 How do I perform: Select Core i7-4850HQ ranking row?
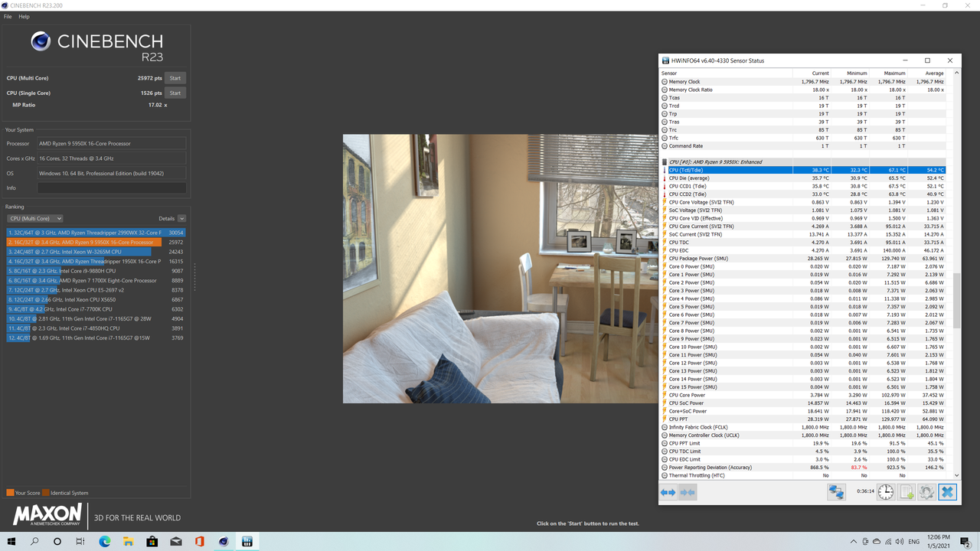click(96, 328)
